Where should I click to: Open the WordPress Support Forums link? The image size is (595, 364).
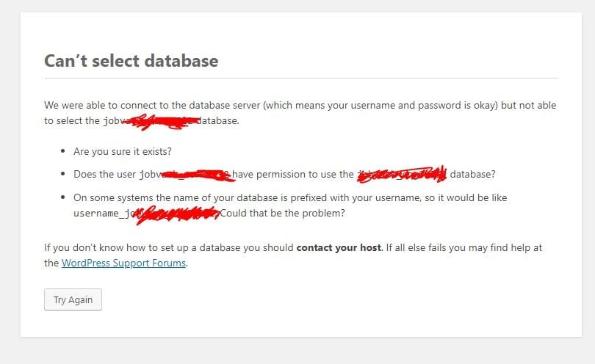[123, 263]
